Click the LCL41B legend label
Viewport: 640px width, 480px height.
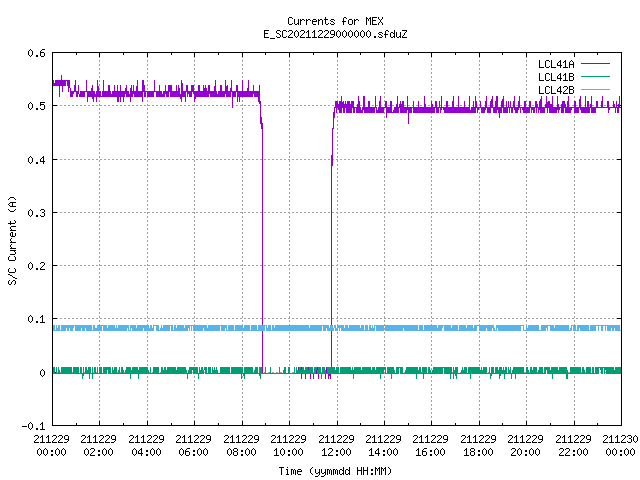(x=556, y=77)
